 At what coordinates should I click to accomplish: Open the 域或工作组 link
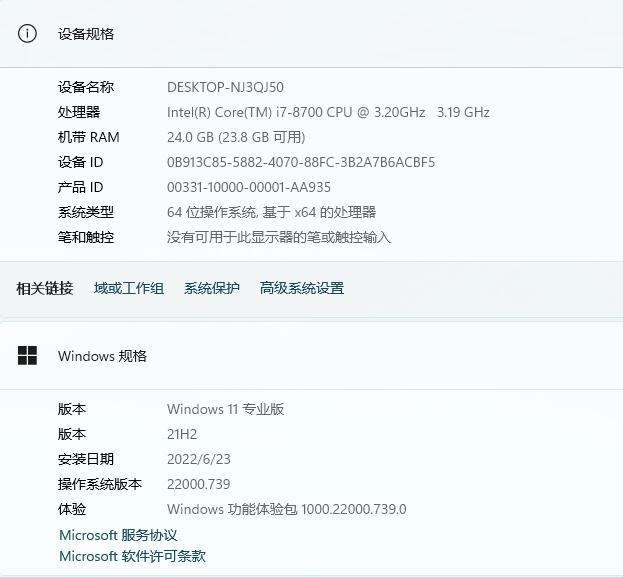(x=129, y=288)
